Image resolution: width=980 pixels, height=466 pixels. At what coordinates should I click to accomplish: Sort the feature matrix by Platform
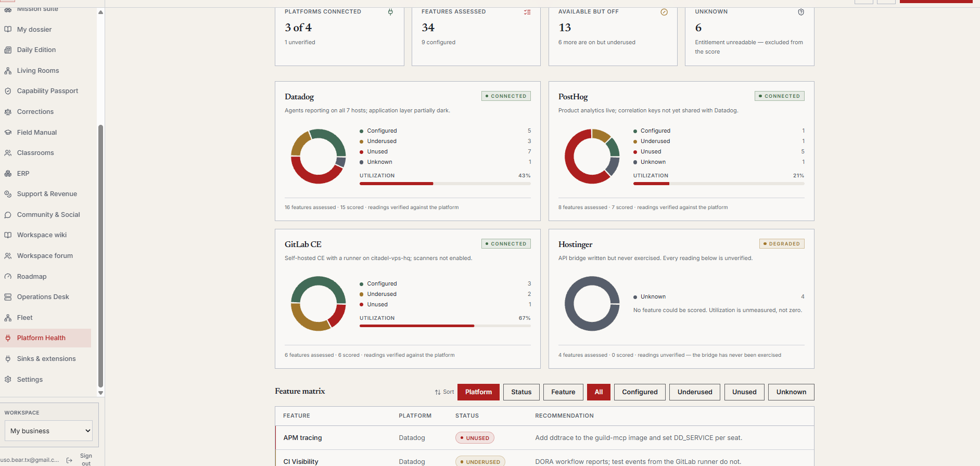478,392
